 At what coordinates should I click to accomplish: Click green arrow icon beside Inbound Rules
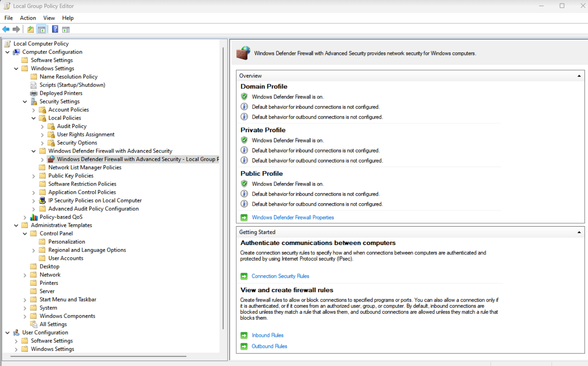pos(244,335)
